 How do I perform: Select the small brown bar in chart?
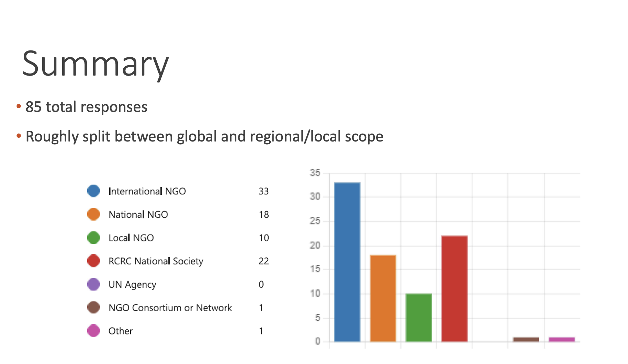526,339
